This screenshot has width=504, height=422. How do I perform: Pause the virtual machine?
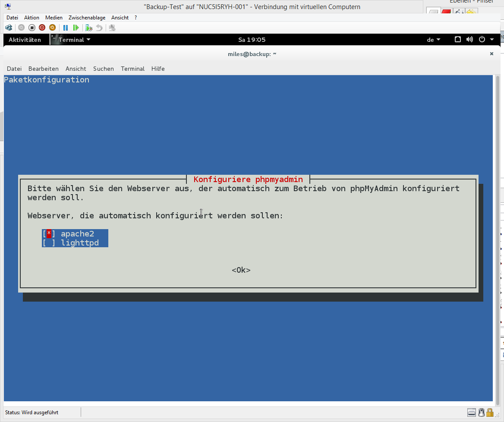tap(66, 28)
